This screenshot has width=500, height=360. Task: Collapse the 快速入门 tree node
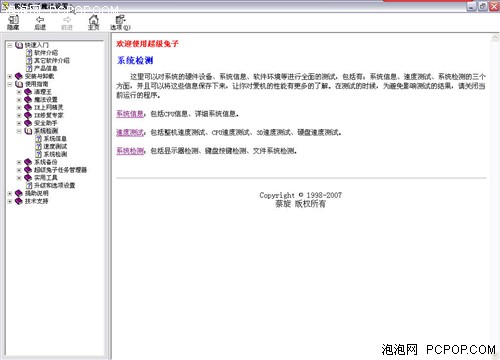click(10, 45)
